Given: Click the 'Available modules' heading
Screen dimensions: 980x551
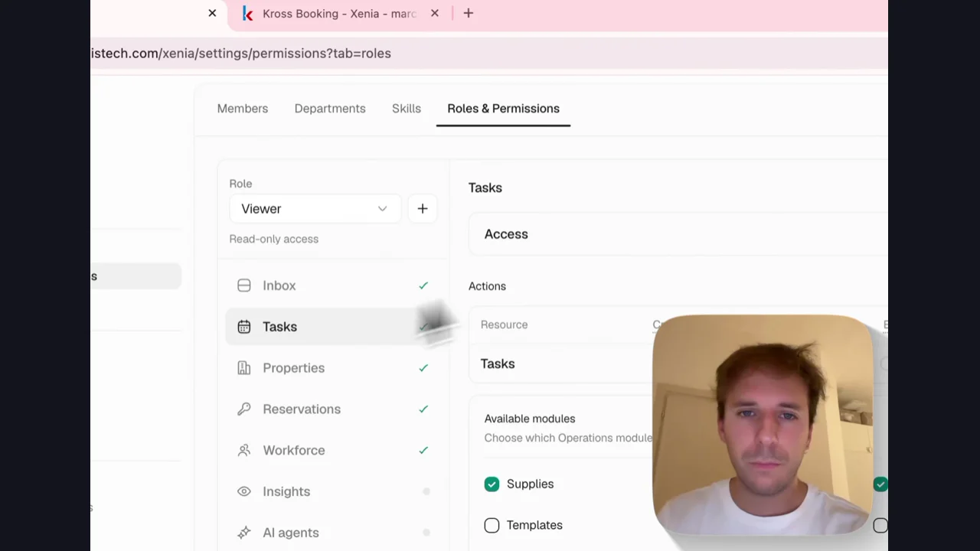Looking at the screenshot, I should coord(530,419).
